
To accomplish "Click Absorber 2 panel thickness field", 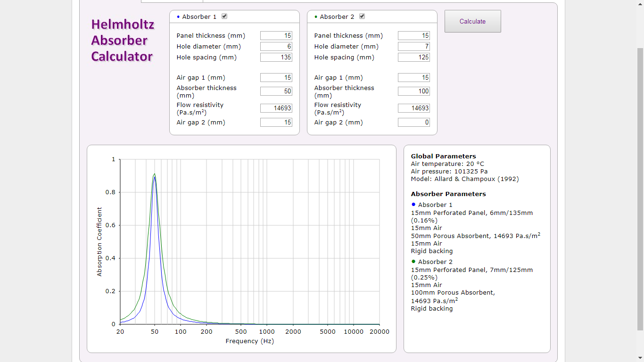I will point(414,36).
